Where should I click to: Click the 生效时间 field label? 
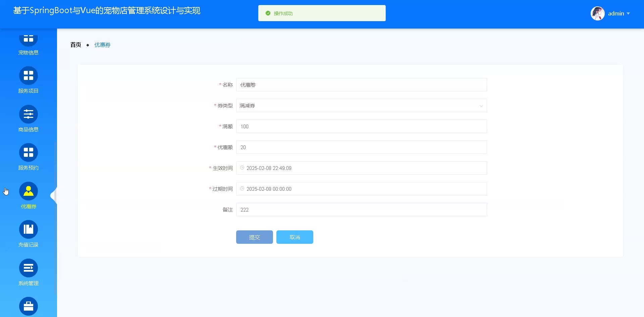[x=222, y=168]
